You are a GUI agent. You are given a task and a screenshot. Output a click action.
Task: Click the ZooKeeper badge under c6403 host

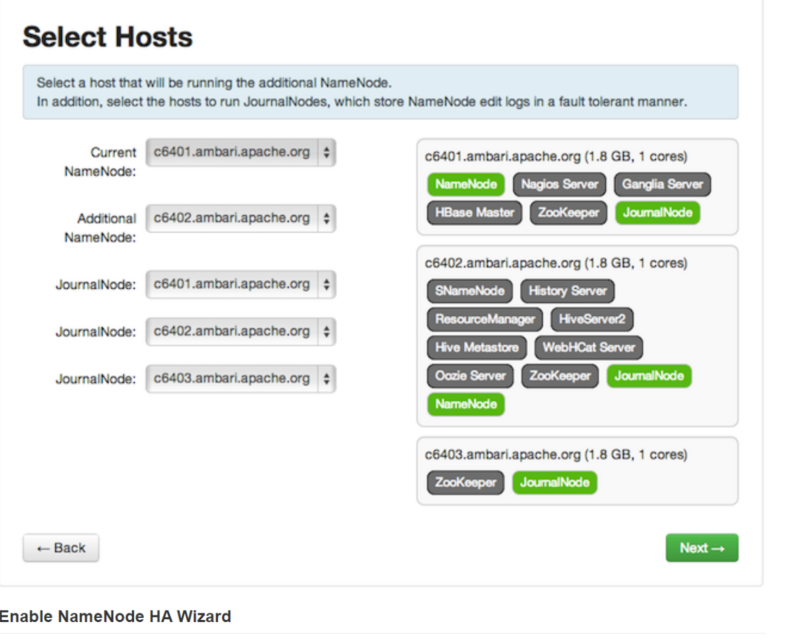point(466,483)
